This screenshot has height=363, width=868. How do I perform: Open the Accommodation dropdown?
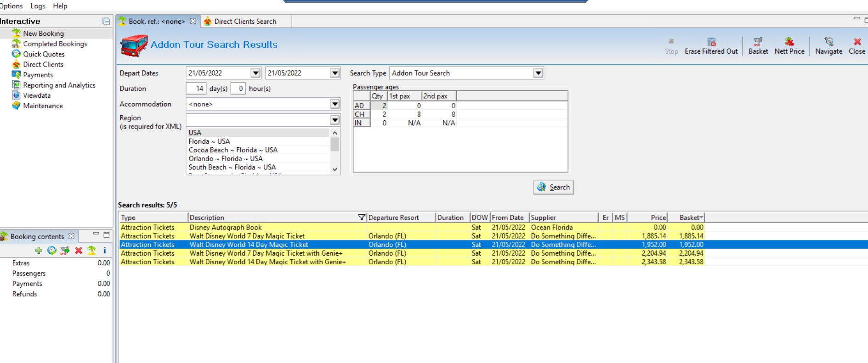335,104
